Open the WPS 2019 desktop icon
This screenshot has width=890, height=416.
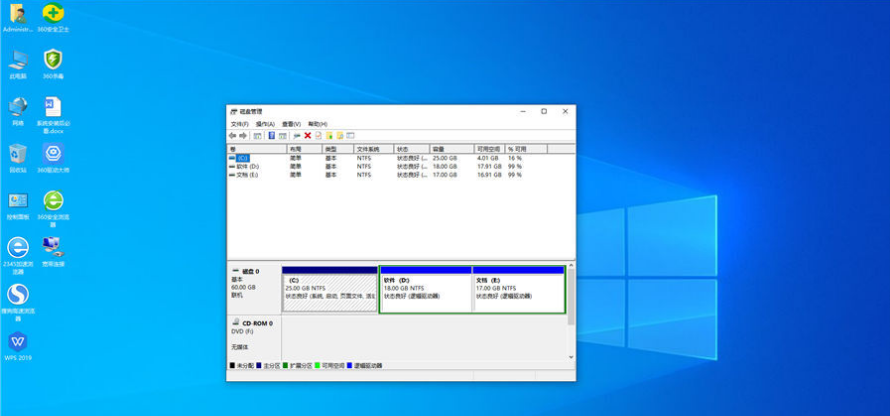(18, 342)
